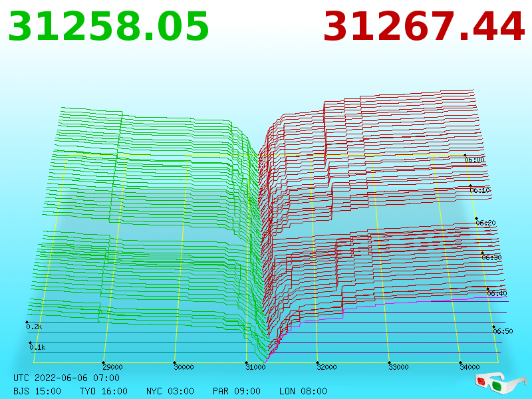Screen dimensions: 532x399
Task: Click the NYC 03:00 time
Action: pyautogui.click(x=170, y=391)
